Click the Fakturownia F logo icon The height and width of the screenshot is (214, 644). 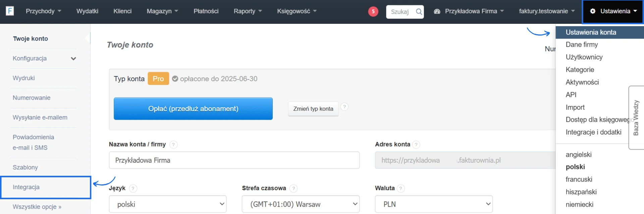pos(10,11)
